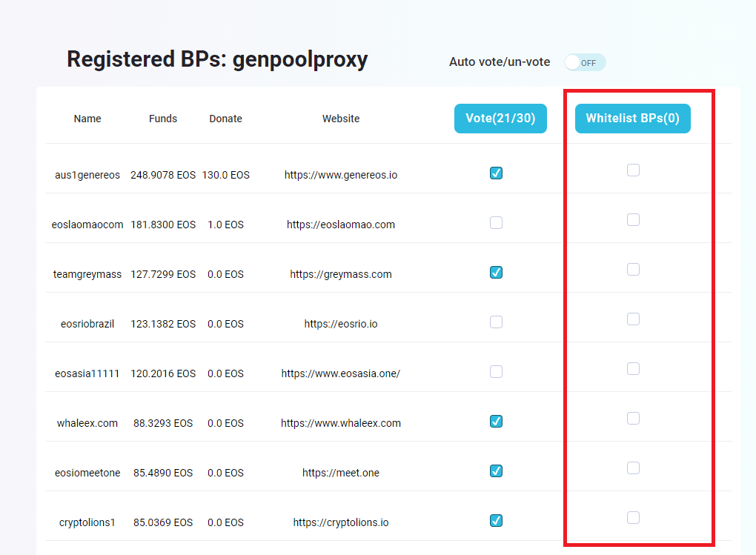This screenshot has width=756, height=555.
Task: Open the https://greymass.com website link
Action: pos(341,275)
